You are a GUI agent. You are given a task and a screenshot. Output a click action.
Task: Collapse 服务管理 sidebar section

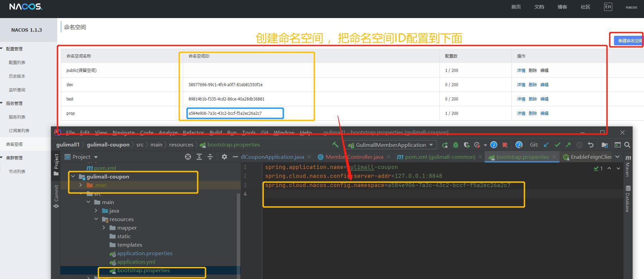[2, 103]
